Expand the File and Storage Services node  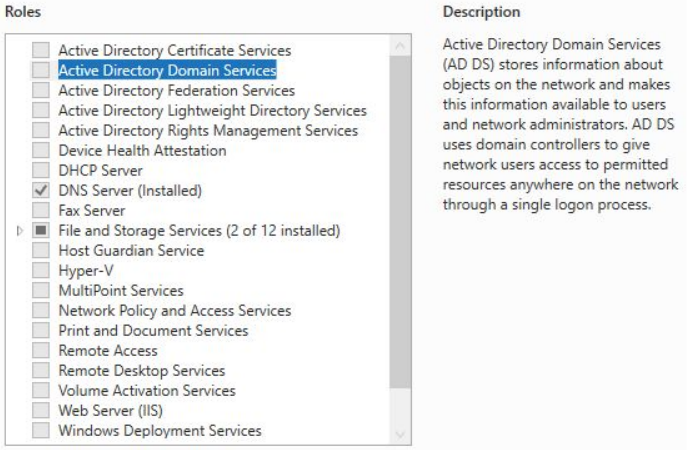coord(21,231)
